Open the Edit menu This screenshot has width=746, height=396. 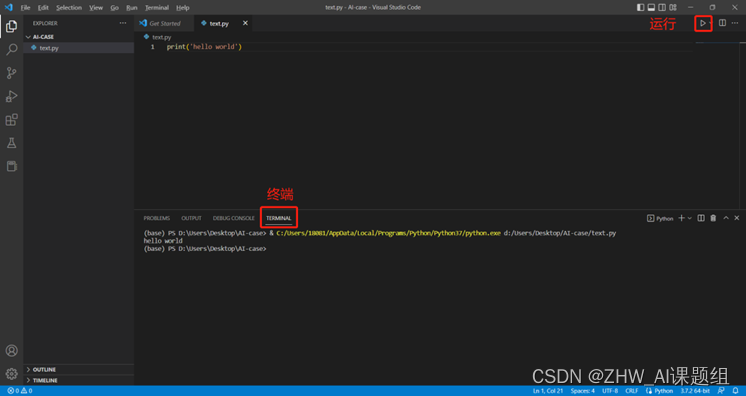[43, 7]
